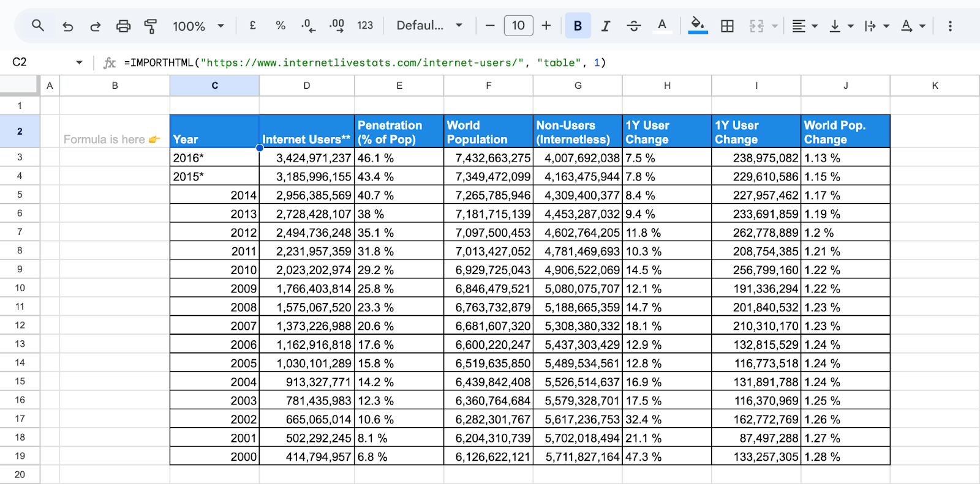Open more number formats (123)
The image size is (980, 484).
[365, 26]
